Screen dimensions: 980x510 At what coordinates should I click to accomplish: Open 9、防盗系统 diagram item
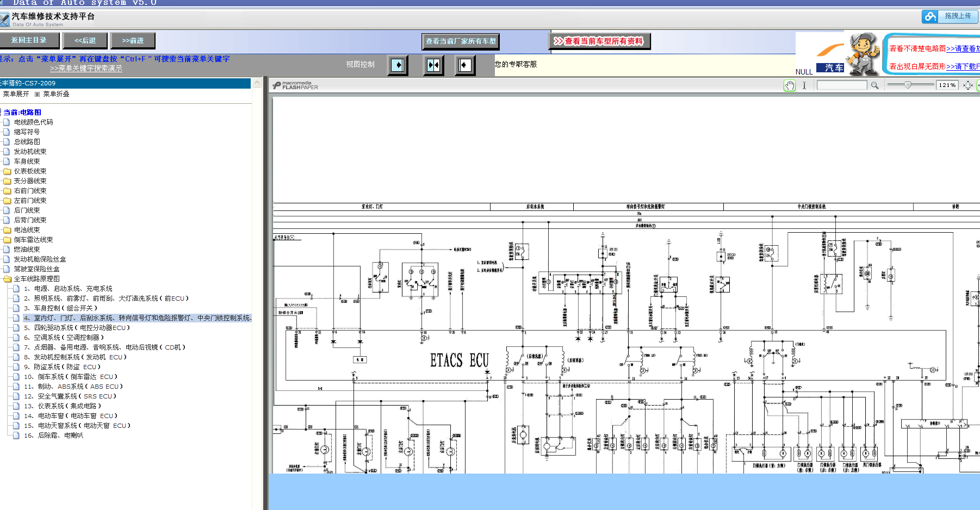pyautogui.click(x=63, y=367)
